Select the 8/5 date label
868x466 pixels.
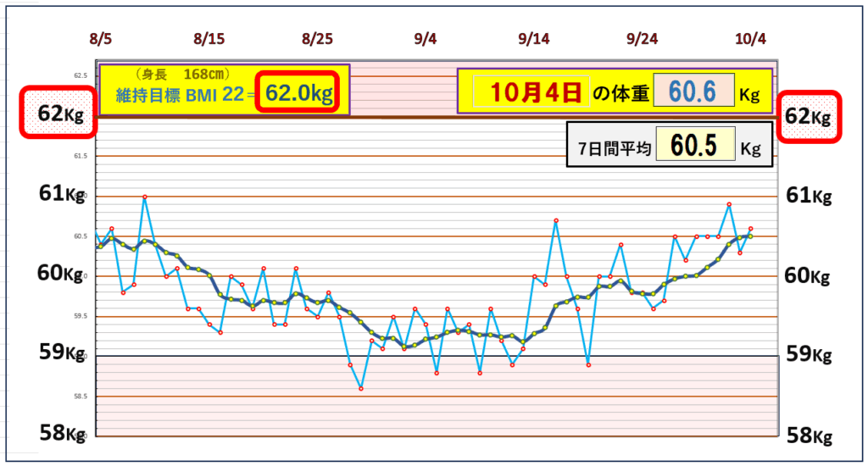click(x=101, y=39)
